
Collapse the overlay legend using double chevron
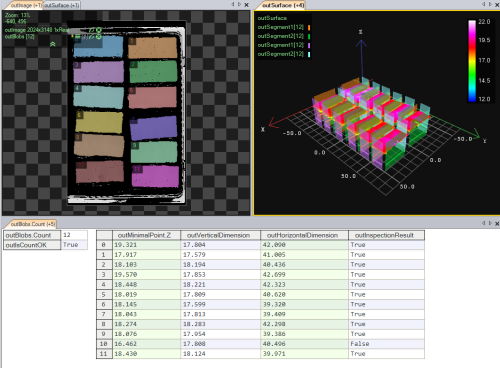53,44
